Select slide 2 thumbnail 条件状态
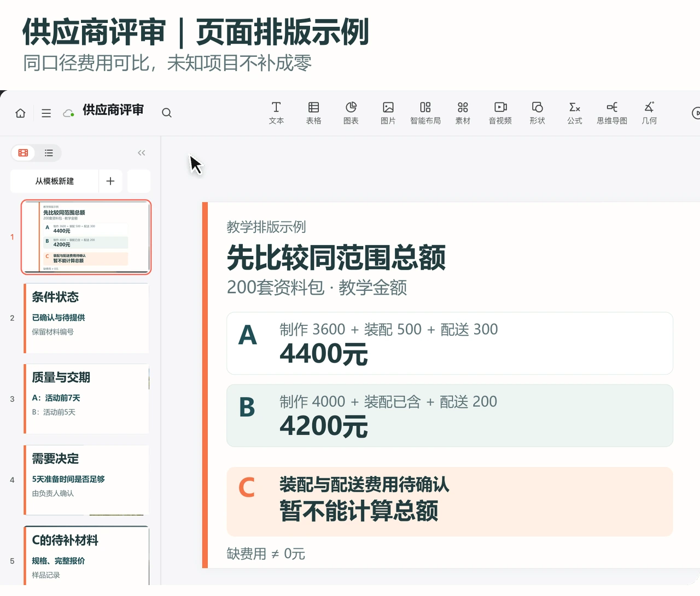This screenshot has width=700, height=596. pyautogui.click(x=86, y=318)
